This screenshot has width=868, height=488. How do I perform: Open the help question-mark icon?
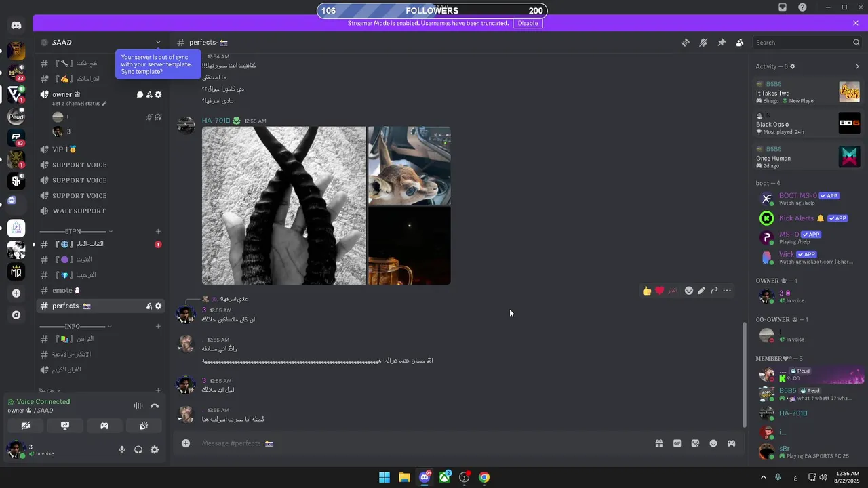[802, 7]
